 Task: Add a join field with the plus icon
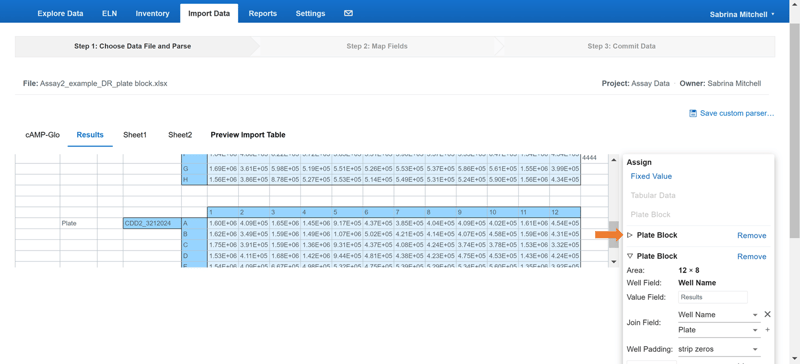[767, 330]
